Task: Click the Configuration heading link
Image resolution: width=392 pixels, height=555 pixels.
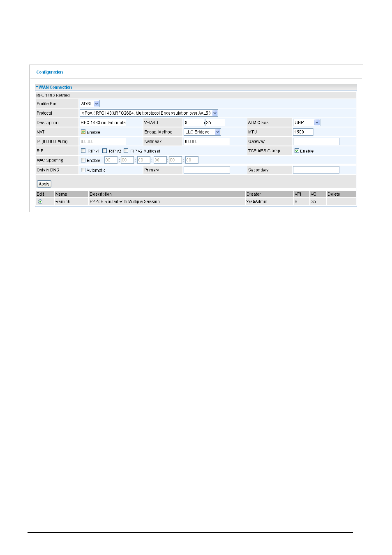Action: pyautogui.click(x=50, y=72)
